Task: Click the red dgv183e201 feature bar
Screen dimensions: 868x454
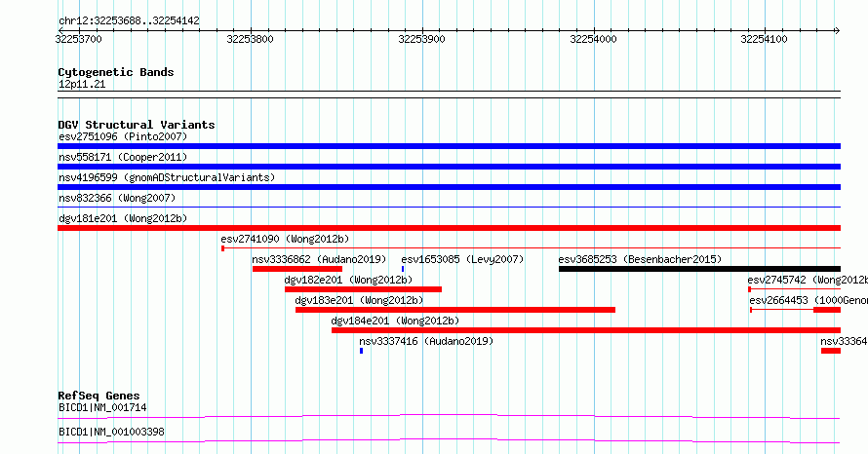Action: 455,310
